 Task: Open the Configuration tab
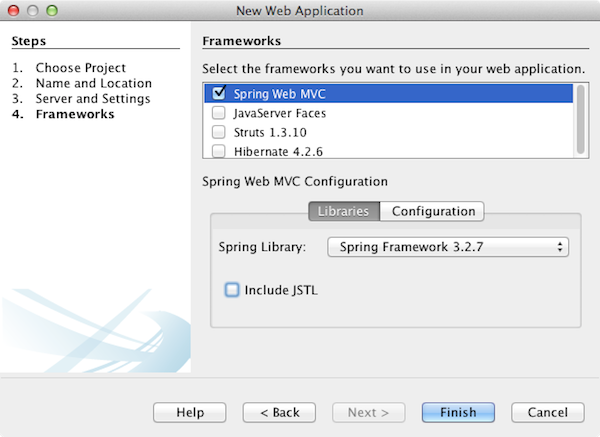433,211
